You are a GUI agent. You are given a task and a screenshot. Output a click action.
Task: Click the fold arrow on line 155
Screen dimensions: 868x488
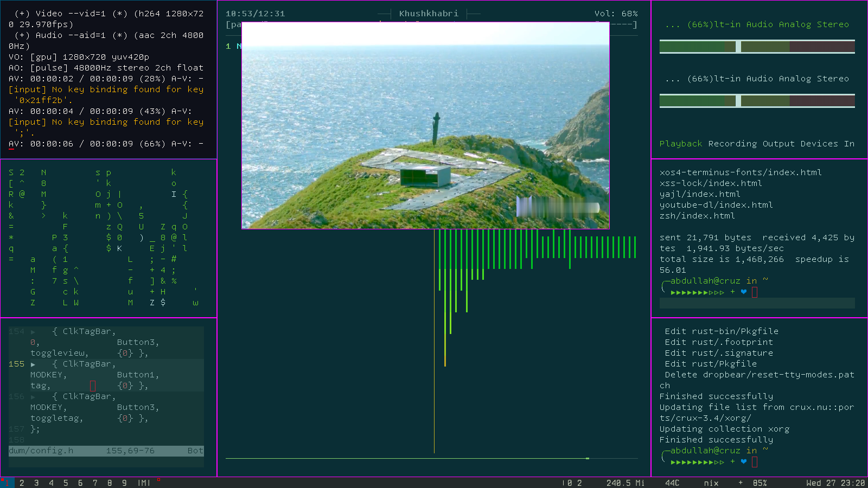(33, 364)
